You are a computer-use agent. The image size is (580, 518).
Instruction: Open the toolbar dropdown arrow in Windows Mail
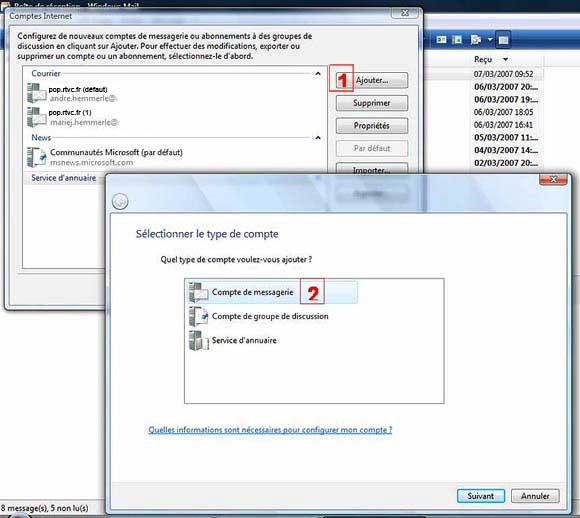pyautogui.click(x=490, y=39)
